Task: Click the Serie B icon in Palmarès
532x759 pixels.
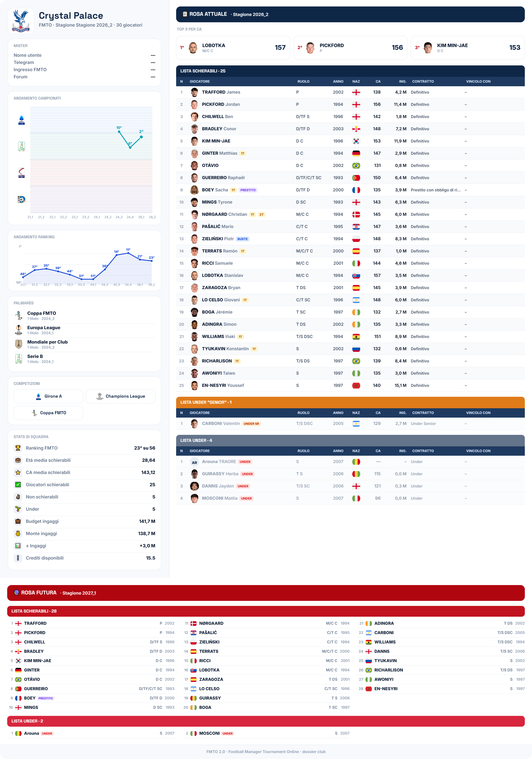Action: (19, 358)
